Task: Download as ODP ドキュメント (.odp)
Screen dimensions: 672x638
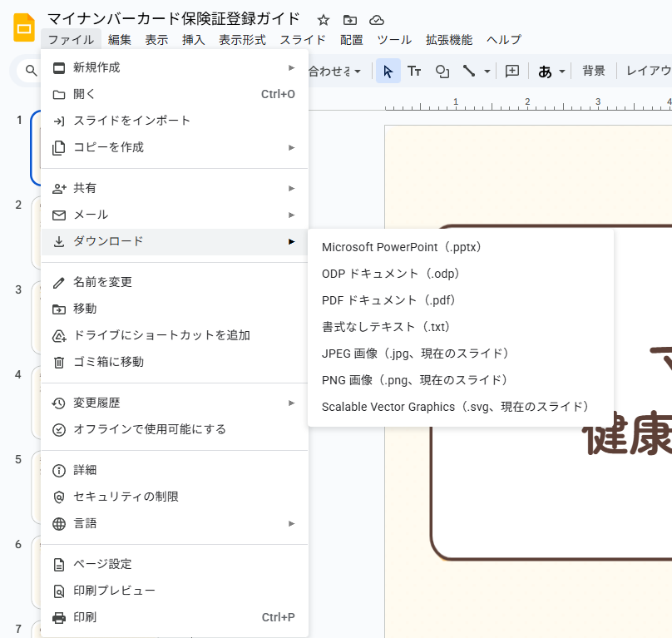Action: (461, 274)
